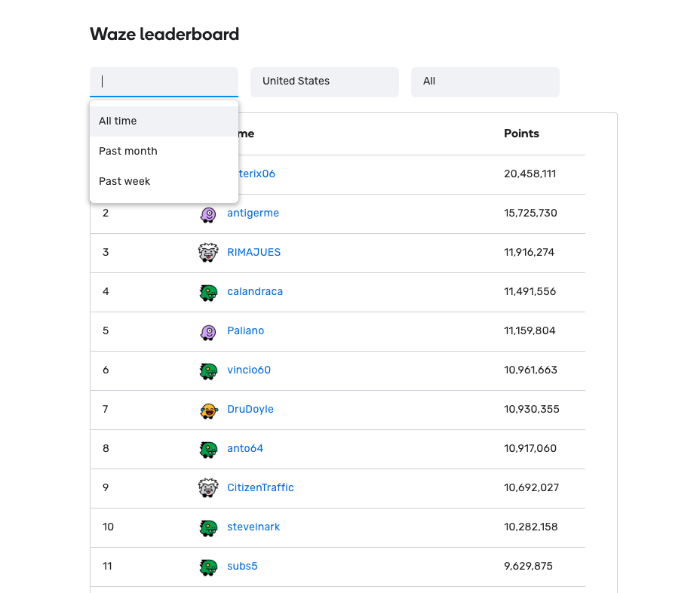Click calandraca's green creature avatar
Screen dimensions: 700x593
tap(208, 291)
